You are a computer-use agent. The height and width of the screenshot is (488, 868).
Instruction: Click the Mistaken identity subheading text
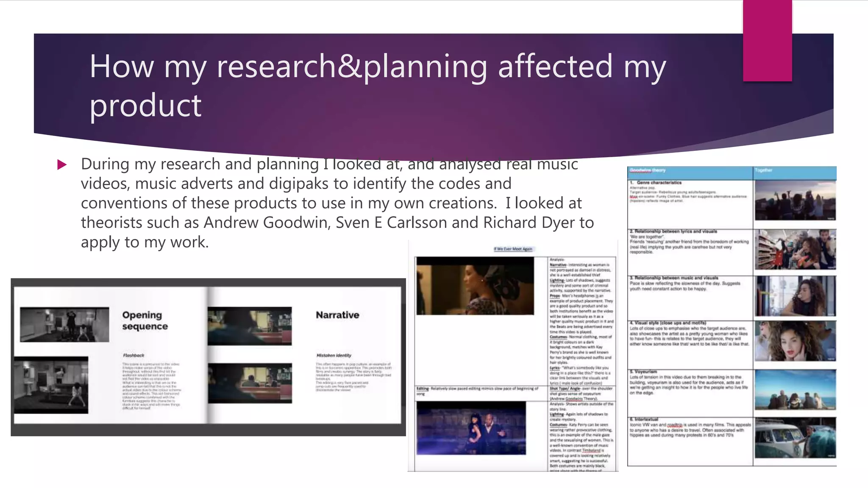click(334, 355)
